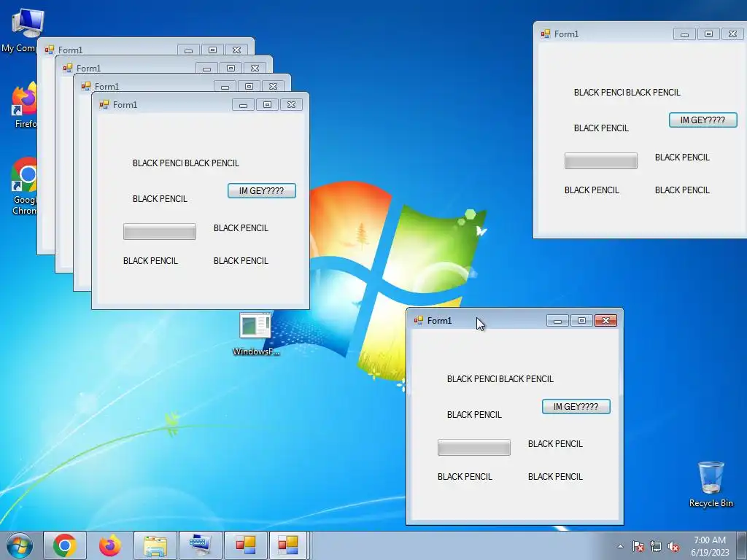Click BLACK PENCIL right of the gray button, active Form1 window

pyautogui.click(x=555, y=444)
